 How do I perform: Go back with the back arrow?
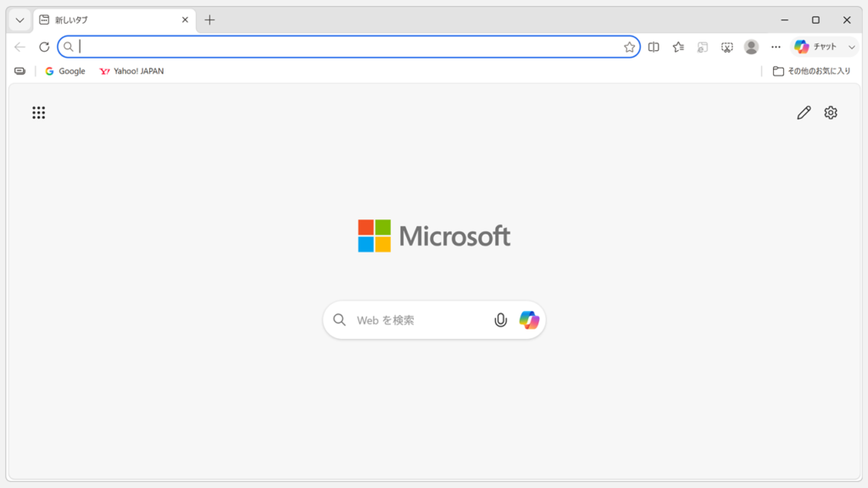(20, 47)
